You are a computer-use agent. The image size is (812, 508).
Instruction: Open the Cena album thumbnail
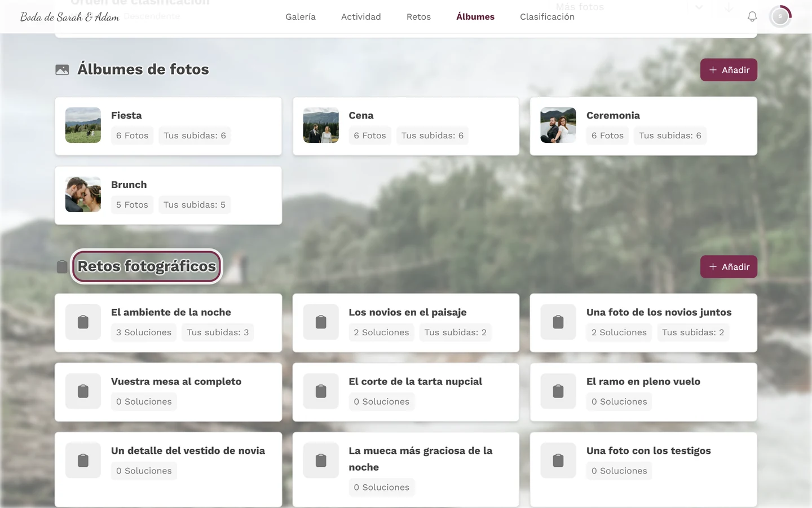[321, 125]
